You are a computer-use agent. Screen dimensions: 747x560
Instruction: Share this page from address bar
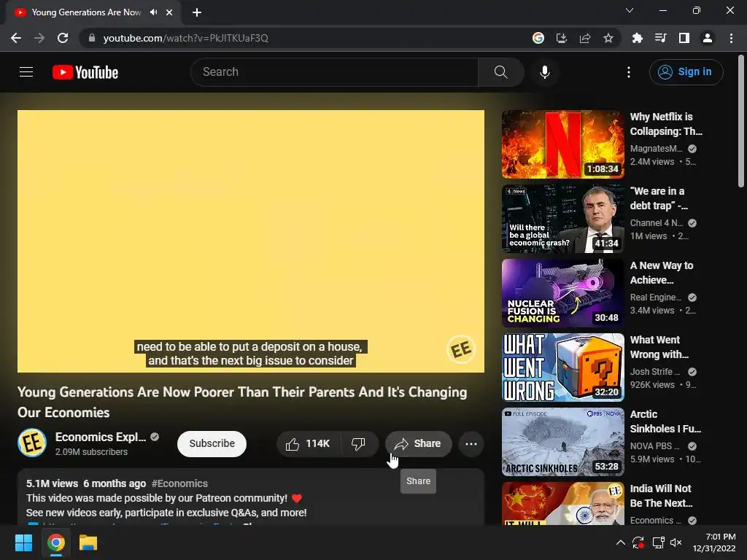[x=585, y=38]
